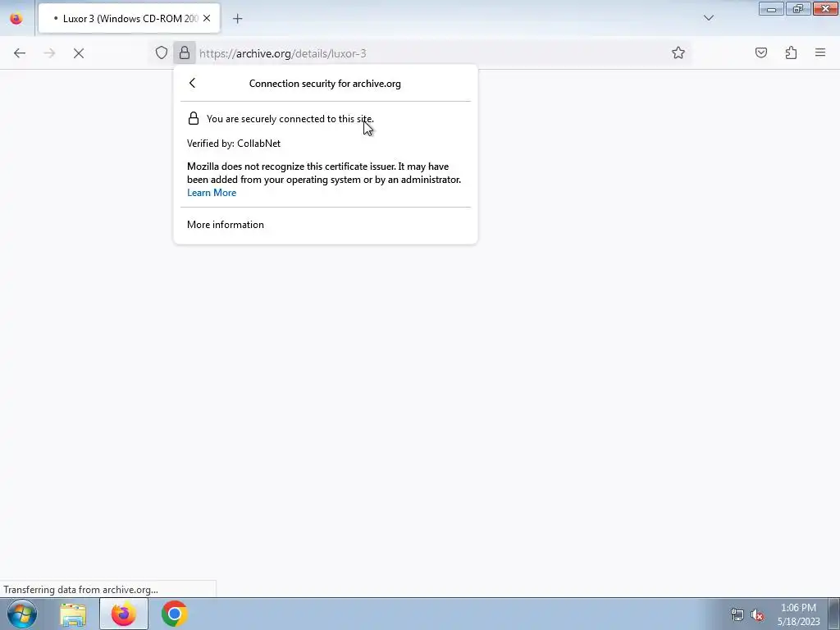Click the browser Back arrow button
This screenshot has height=630, width=840.
pos(20,53)
